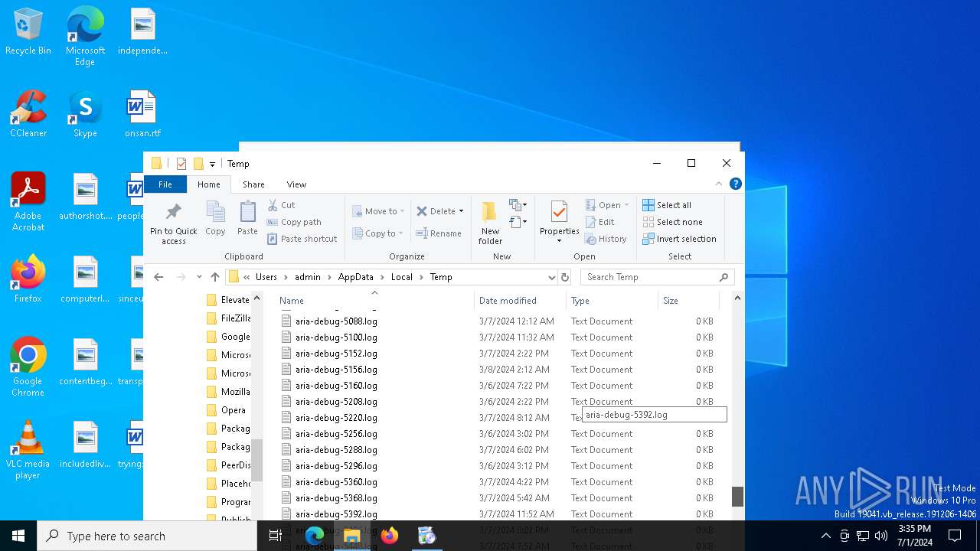Open recent locations dropdown
This screenshot has height=551, width=980.
point(199,277)
